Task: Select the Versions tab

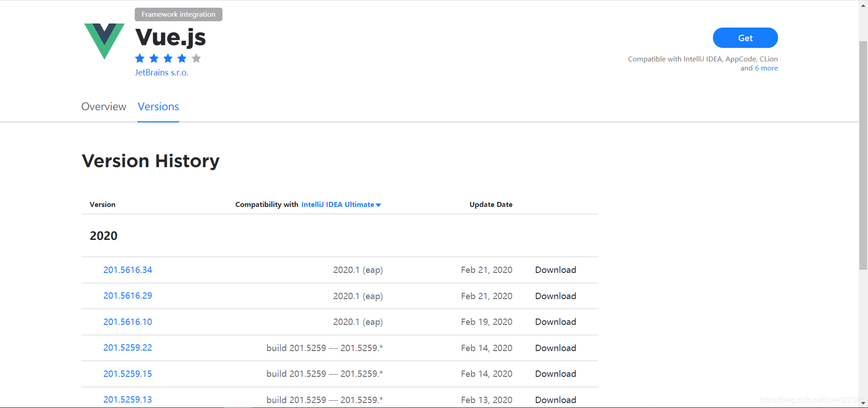Action: pos(158,107)
